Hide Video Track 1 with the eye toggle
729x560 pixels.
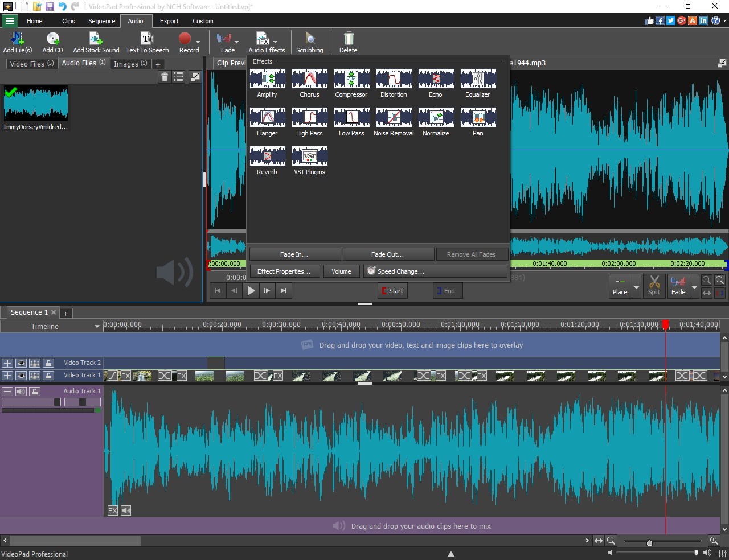pyautogui.click(x=21, y=376)
